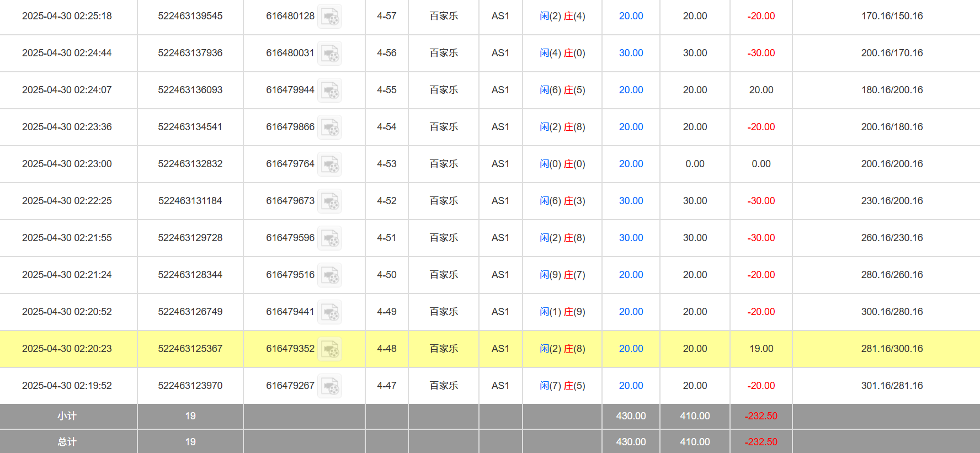The width and height of the screenshot is (980, 453).
Task: Click replay icon beside 616479866
Action: [330, 127]
